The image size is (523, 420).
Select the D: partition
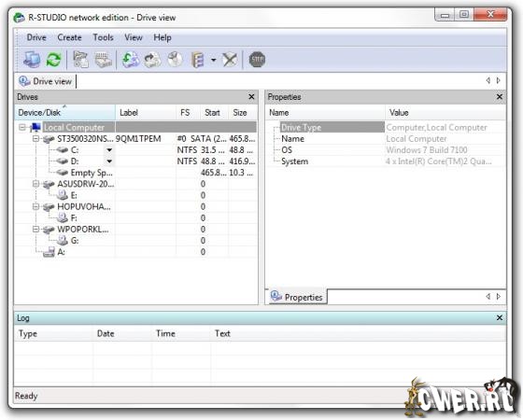[x=75, y=161]
